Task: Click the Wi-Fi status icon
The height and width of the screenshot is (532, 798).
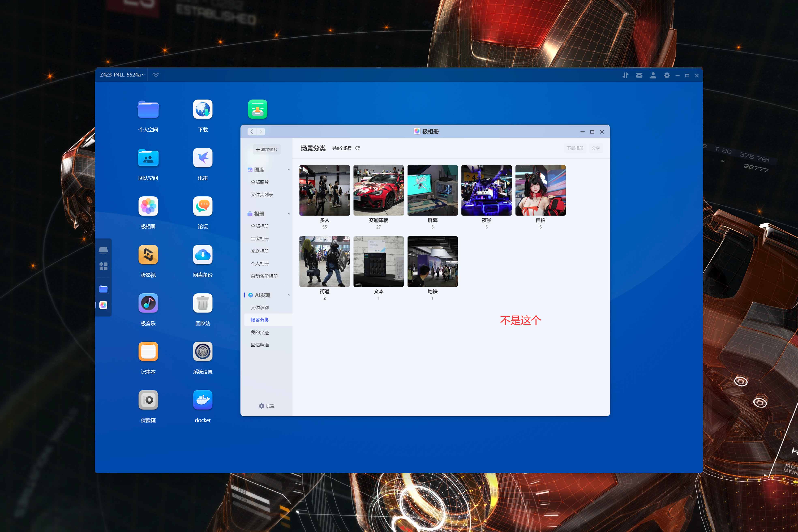Action: point(156,75)
